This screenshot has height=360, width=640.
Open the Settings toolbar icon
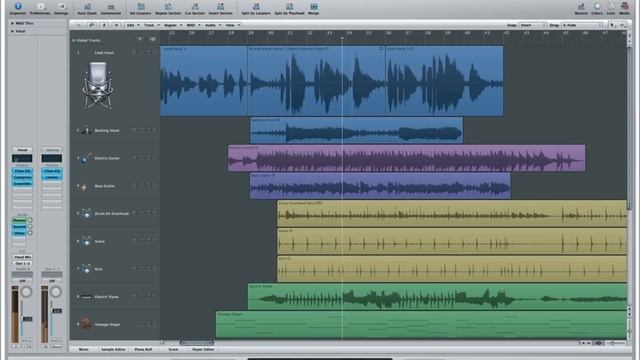pyautogui.click(x=61, y=8)
